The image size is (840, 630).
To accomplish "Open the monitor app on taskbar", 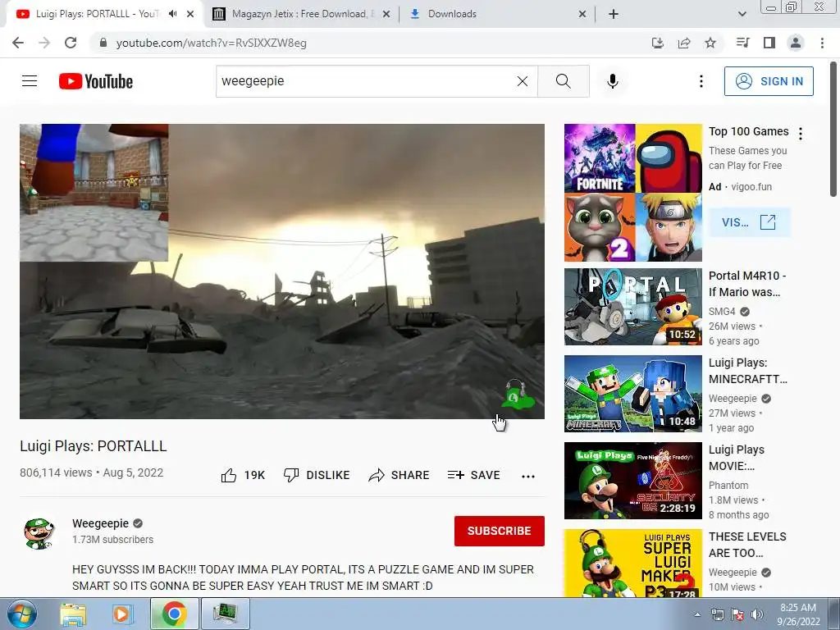I will (225, 614).
